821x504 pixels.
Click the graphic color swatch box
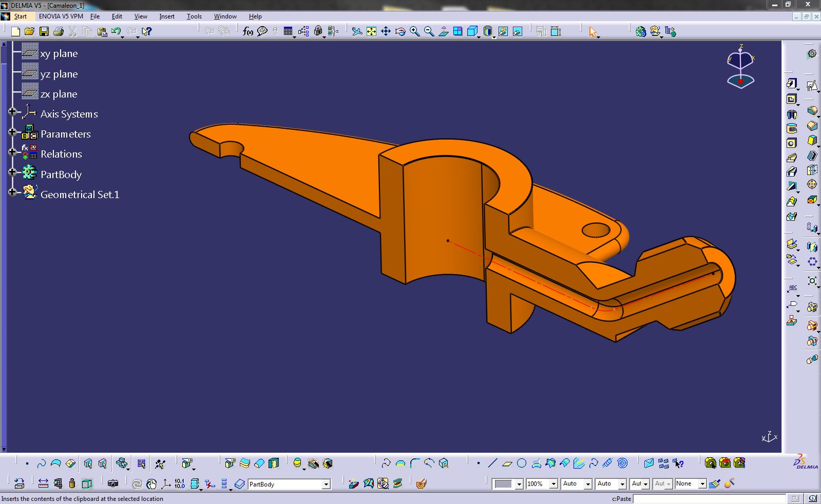(504, 484)
